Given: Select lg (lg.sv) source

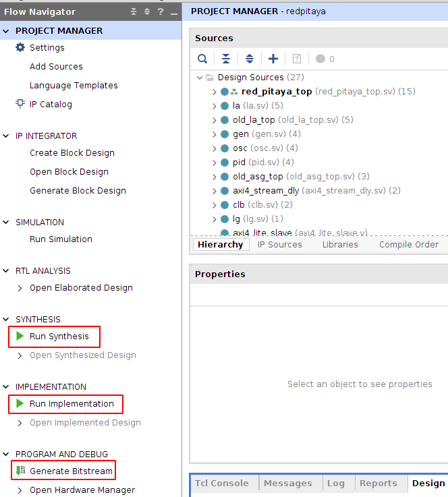Looking at the screenshot, I should click(258, 219).
